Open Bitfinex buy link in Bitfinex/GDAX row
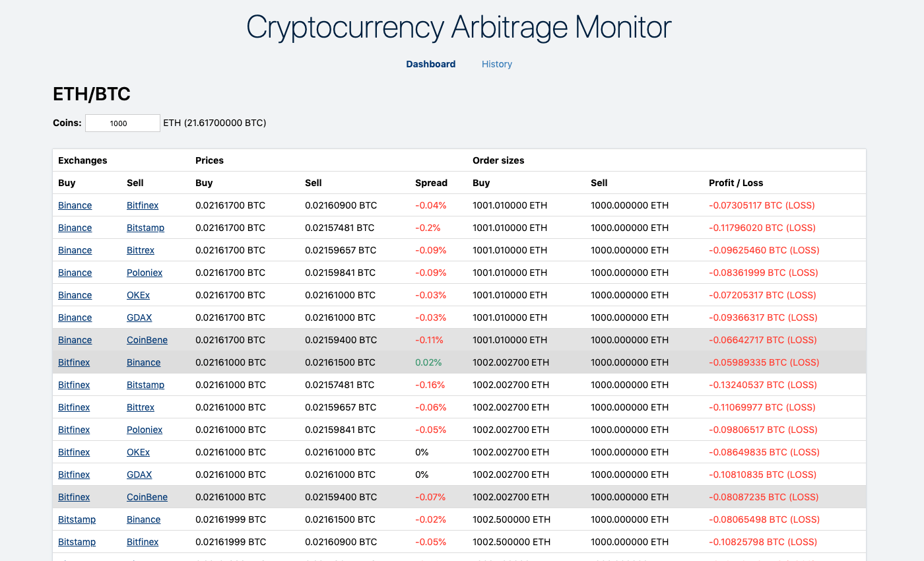Screen dimensions: 924x561 (x=74, y=475)
